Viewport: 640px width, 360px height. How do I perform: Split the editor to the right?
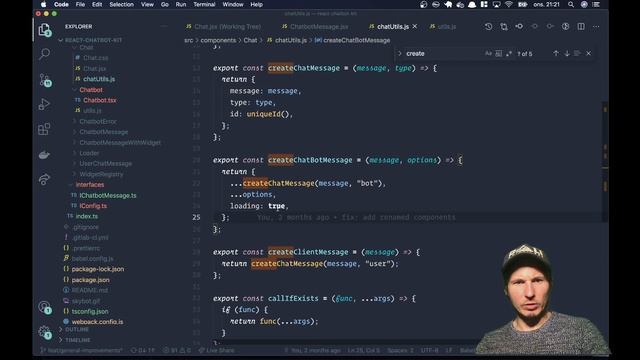tap(581, 27)
